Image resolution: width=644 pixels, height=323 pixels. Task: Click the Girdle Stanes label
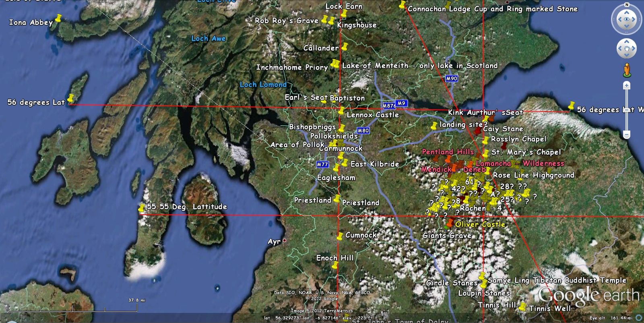452,283
